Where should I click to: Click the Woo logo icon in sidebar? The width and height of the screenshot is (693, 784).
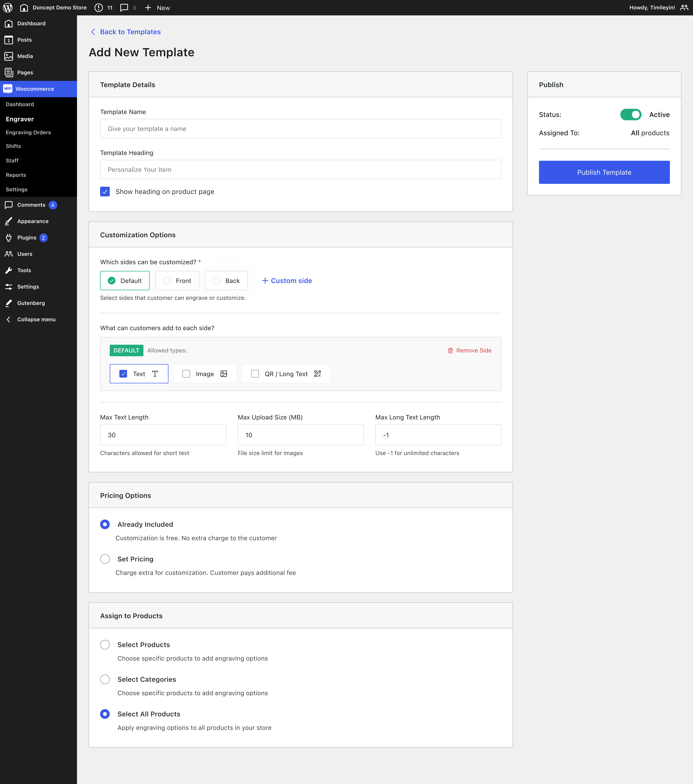(x=8, y=89)
